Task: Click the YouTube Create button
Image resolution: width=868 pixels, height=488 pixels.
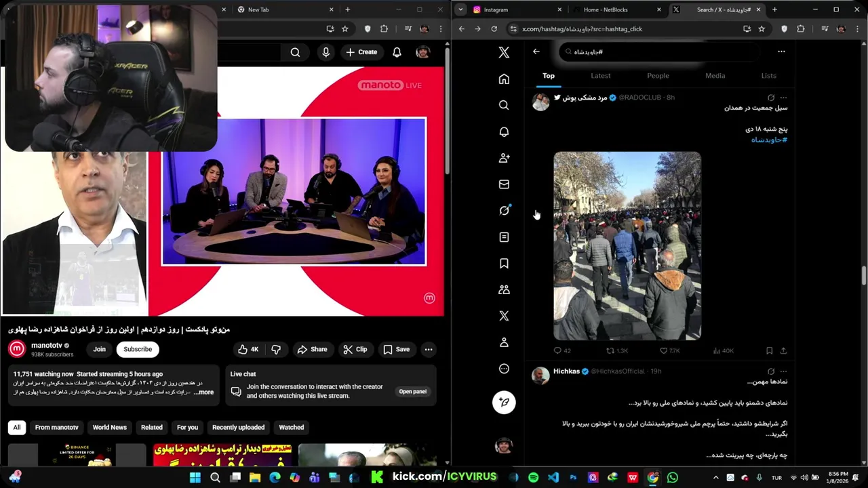Action: click(x=361, y=52)
